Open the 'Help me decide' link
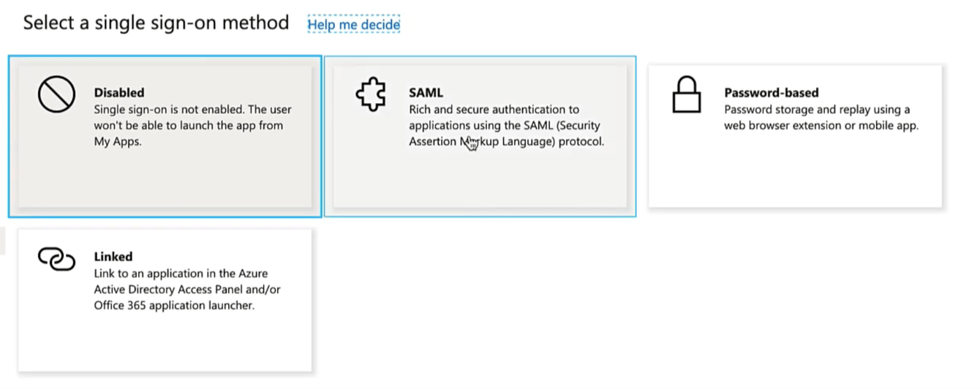 click(353, 24)
